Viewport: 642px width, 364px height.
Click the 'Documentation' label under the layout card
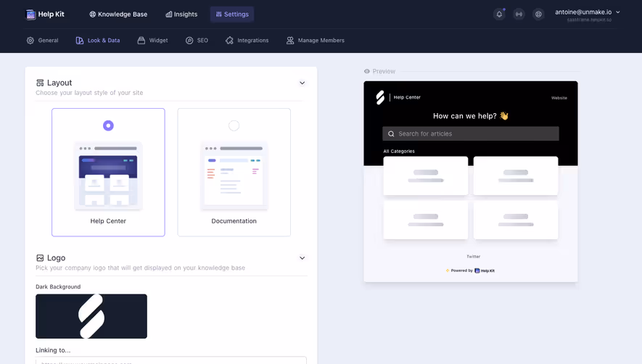tap(234, 221)
